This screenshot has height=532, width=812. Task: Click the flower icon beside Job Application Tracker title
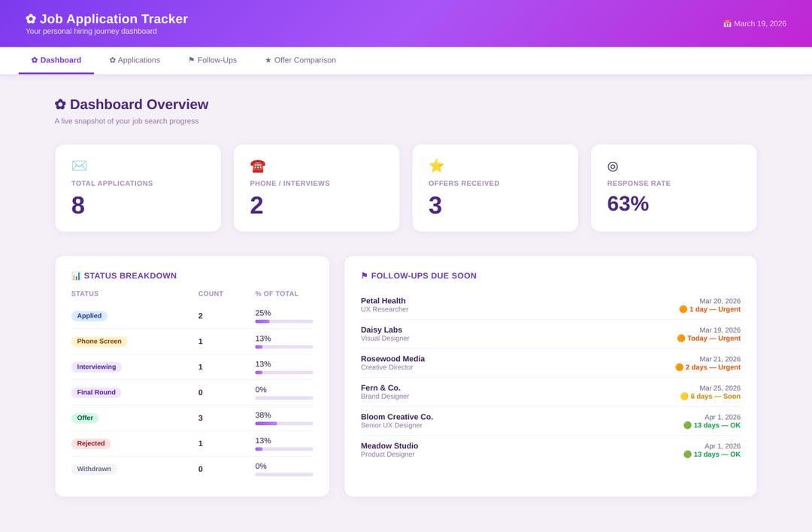click(x=31, y=19)
